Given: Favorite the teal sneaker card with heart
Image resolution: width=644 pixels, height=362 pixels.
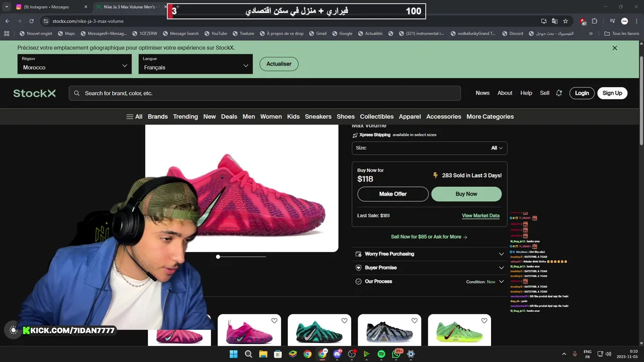Looking at the screenshot, I should [344, 321].
